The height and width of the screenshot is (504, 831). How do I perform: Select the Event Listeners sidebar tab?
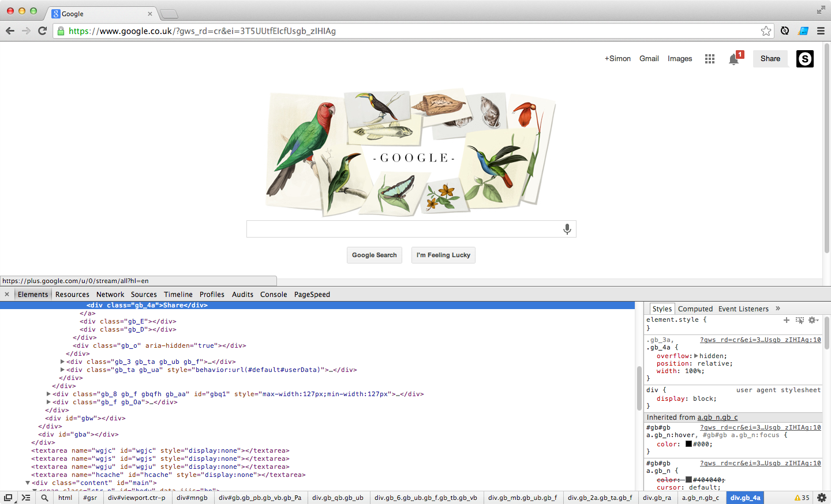[743, 309]
